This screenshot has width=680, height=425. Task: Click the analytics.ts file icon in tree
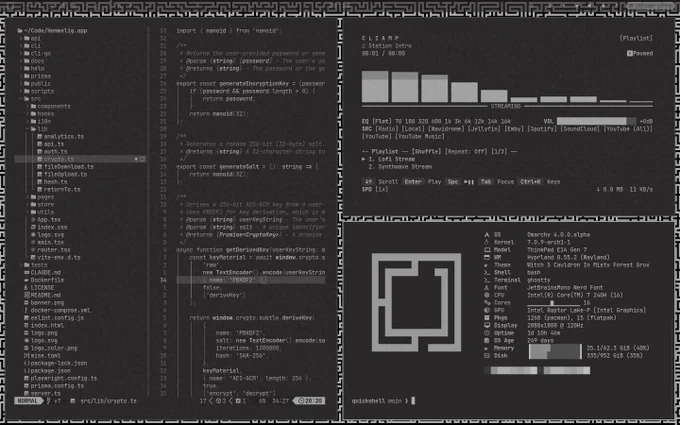coord(39,137)
